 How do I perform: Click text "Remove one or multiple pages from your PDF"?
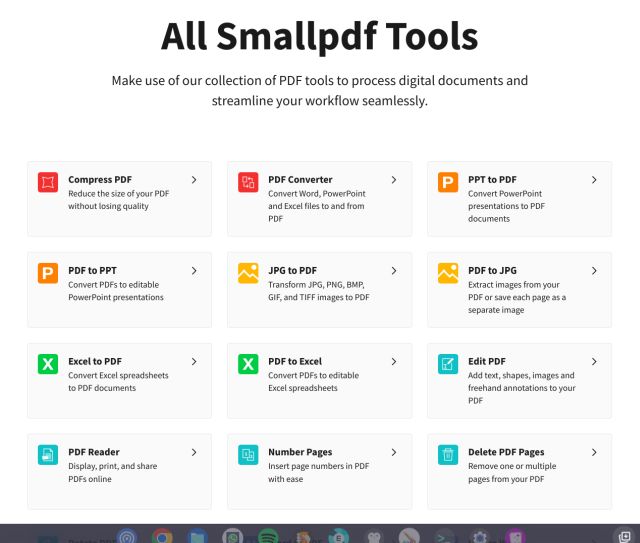[512, 472]
